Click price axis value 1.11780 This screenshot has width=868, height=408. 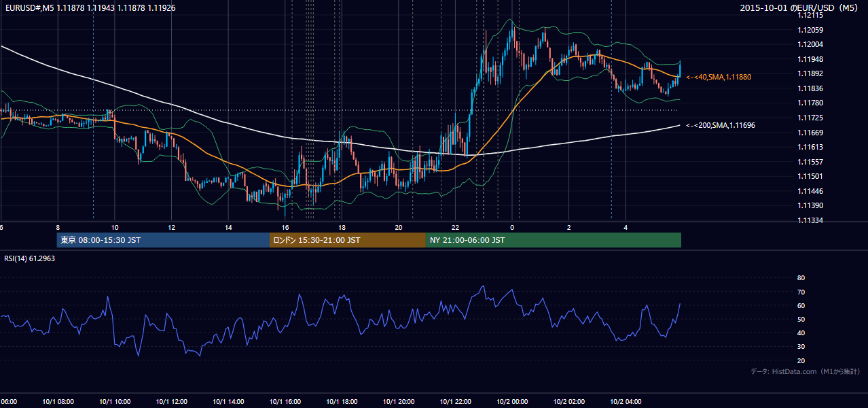pyautogui.click(x=811, y=103)
